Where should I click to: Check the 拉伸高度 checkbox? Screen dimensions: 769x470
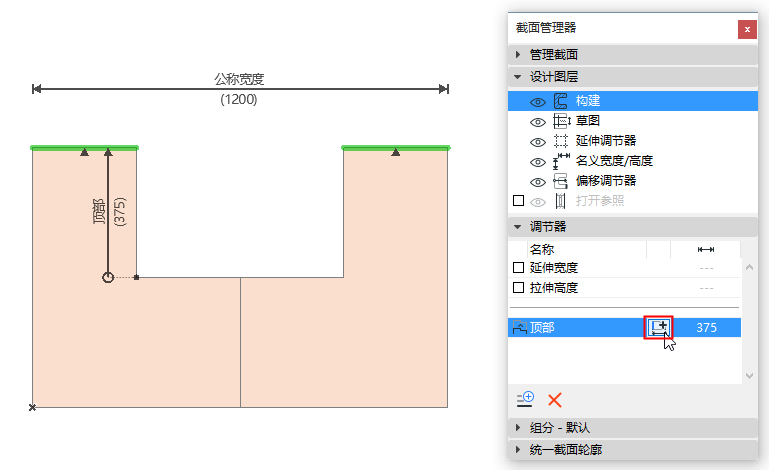518,287
